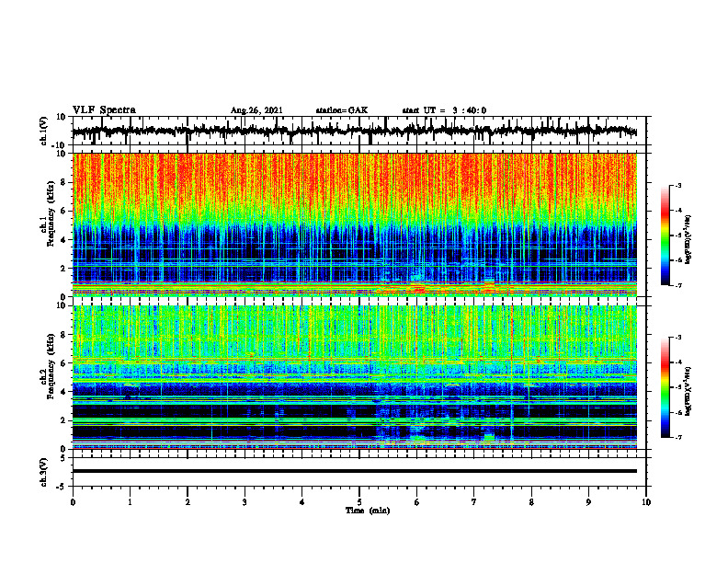Click the "8" kHz tick on ch.1 frequency axis

(x=64, y=182)
